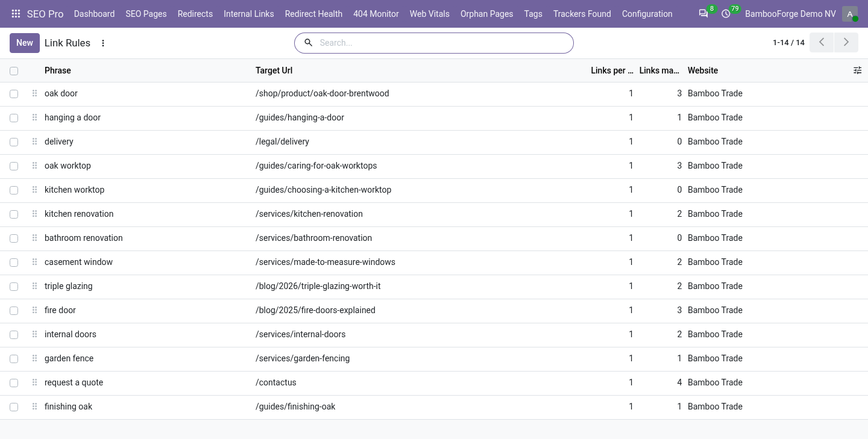The height and width of the screenshot is (439, 868).
Task: Sort by the Website column header
Action: click(703, 70)
